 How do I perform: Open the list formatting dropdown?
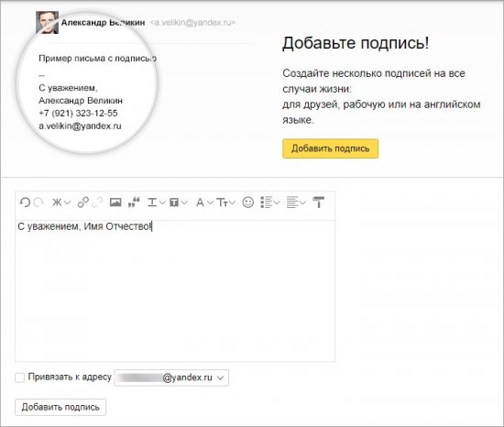click(270, 203)
